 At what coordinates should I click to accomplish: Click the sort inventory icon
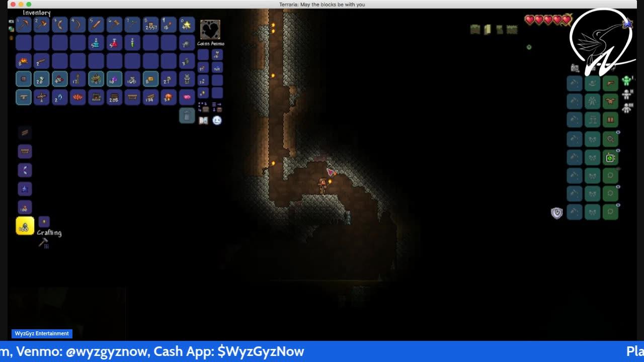point(217,107)
